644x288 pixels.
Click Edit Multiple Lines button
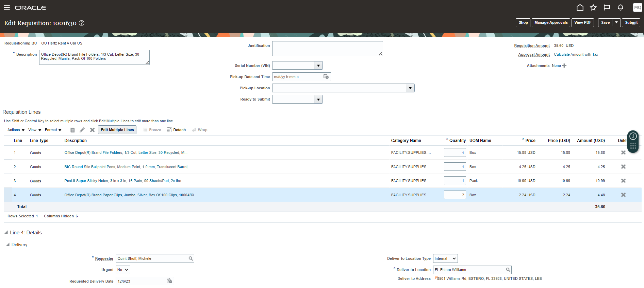[x=117, y=130]
